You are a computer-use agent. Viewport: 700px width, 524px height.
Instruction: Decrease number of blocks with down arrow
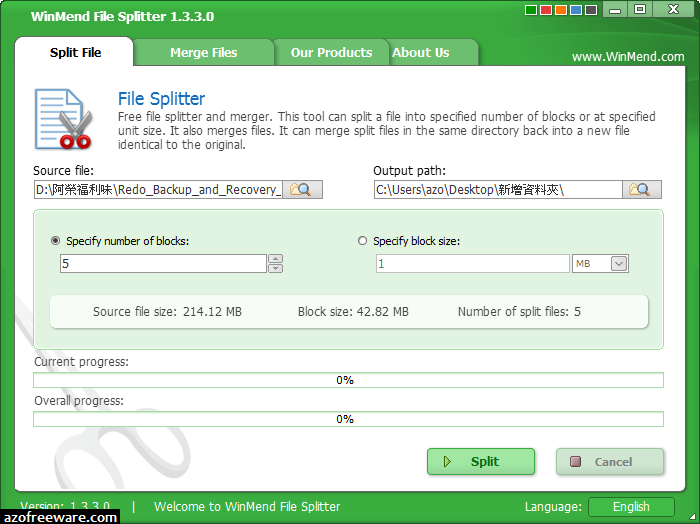point(275,268)
